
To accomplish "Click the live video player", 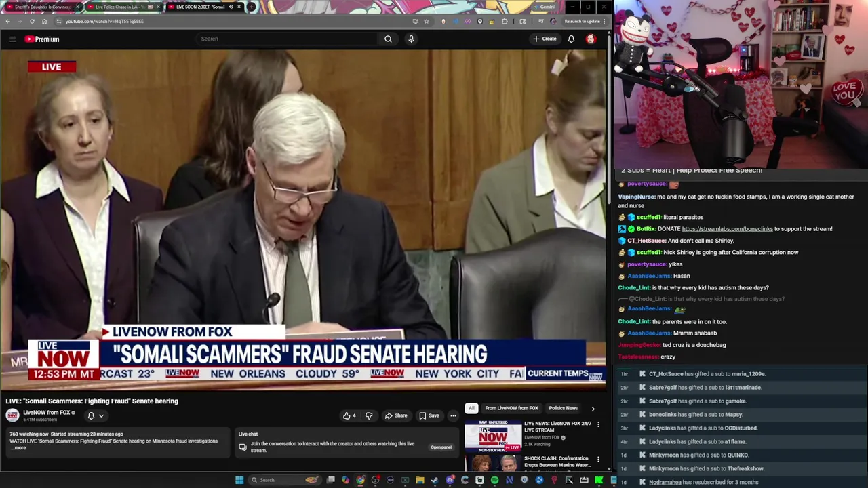I will click(303, 220).
